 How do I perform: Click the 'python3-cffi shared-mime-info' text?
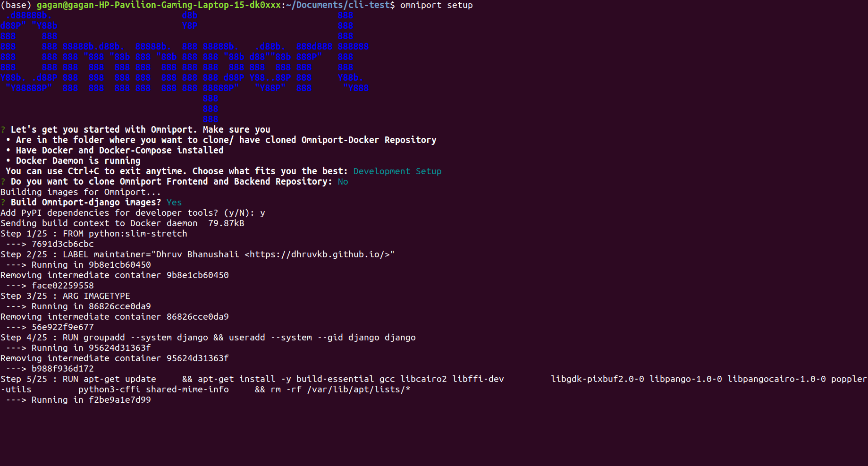coord(153,390)
